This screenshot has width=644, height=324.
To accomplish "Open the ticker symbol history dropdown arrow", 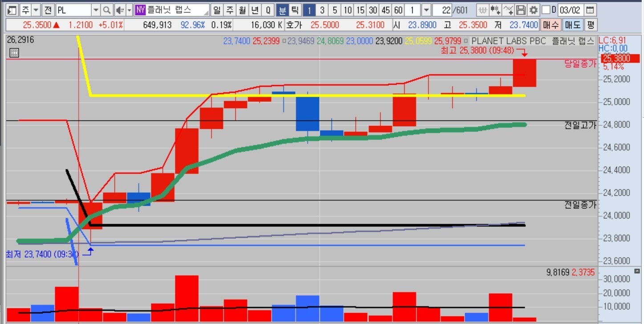I will pyautogui.click(x=96, y=10).
